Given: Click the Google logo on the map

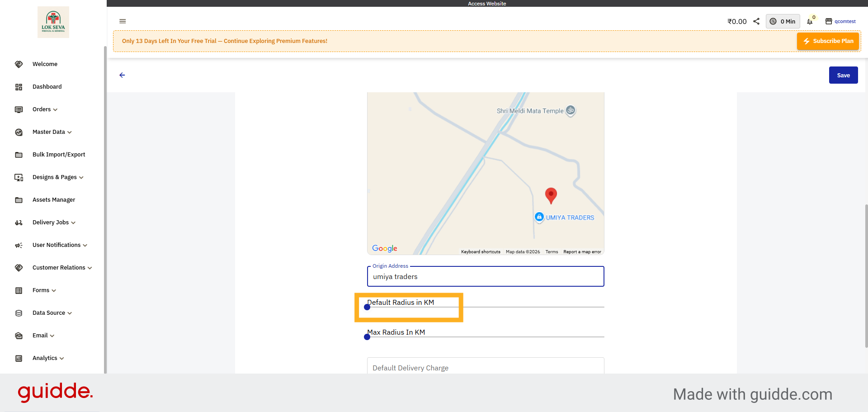Looking at the screenshot, I should click(384, 248).
